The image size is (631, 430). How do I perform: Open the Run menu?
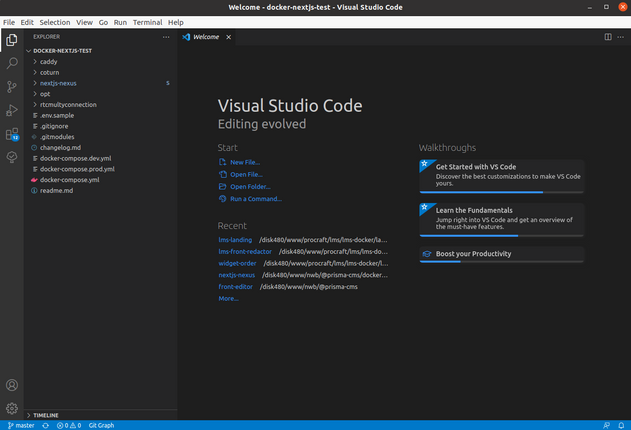[120, 23]
